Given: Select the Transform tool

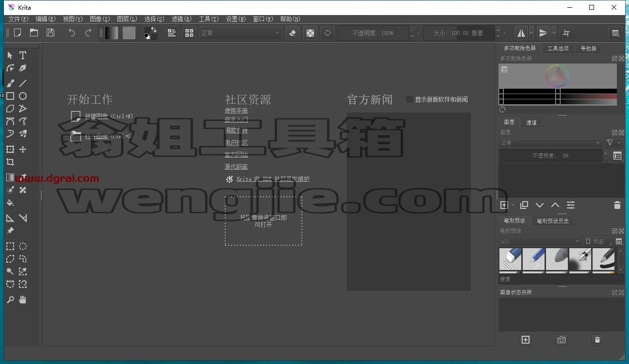Looking at the screenshot, I should tap(10, 149).
